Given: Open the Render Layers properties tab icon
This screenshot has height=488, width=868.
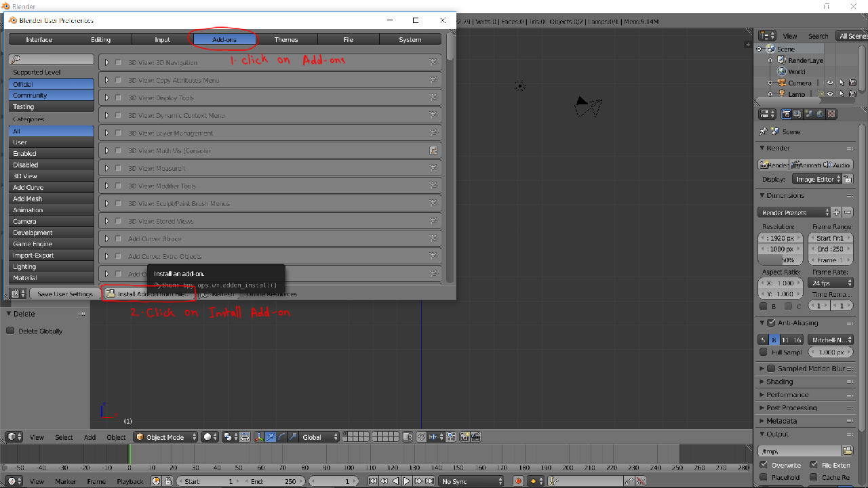Looking at the screenshot, I should point(797,114).
